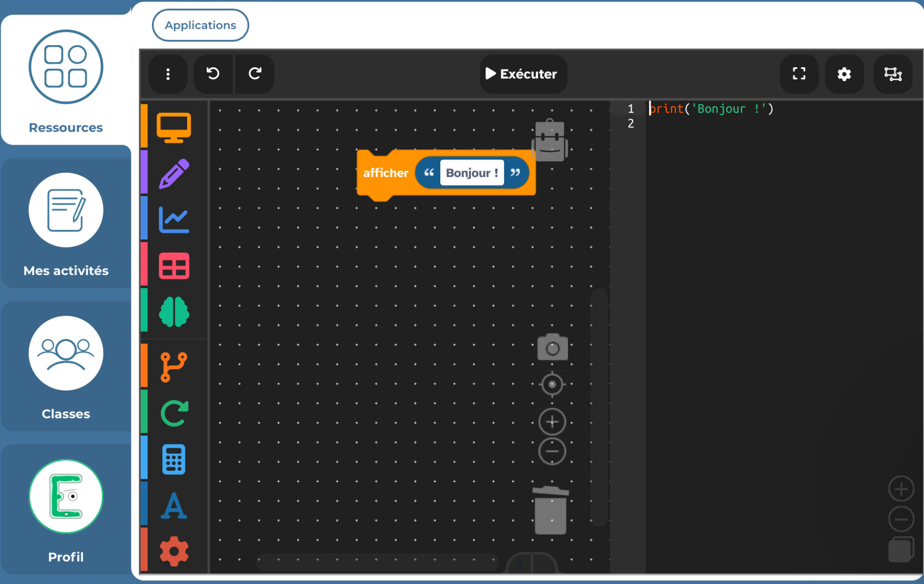The width and height of the screenshot is (924, 584).
Task: Toggle the layout view icon at top right
Action: pos(892,74)
